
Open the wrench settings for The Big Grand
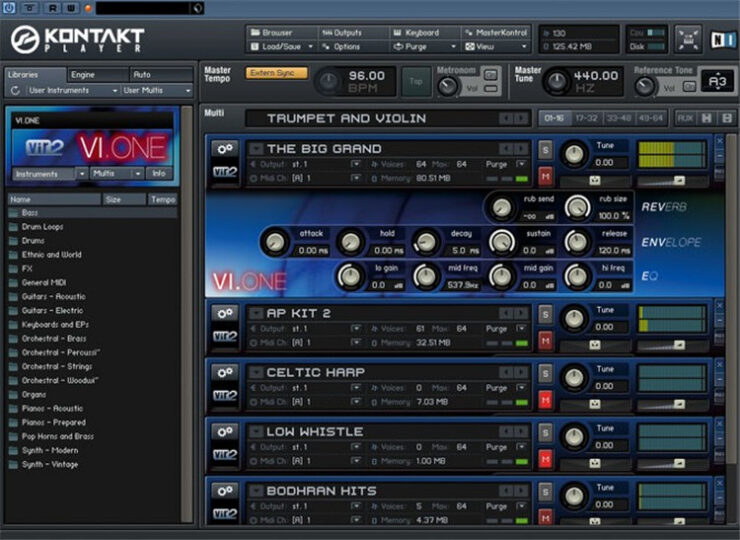(x=225, y=149)
